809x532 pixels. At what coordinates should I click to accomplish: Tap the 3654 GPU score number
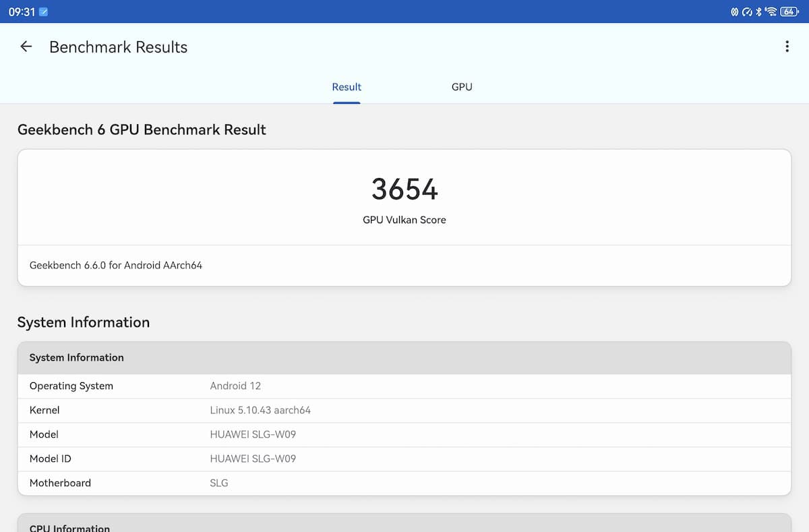(x=404, y=189)
